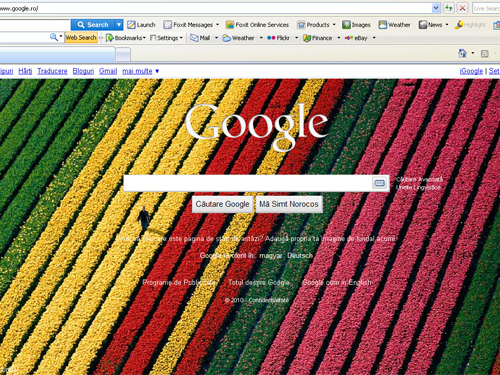The width and height of the screenshot is (500, 375).
Task: Click the Home page icon
Action: (462, 53)
